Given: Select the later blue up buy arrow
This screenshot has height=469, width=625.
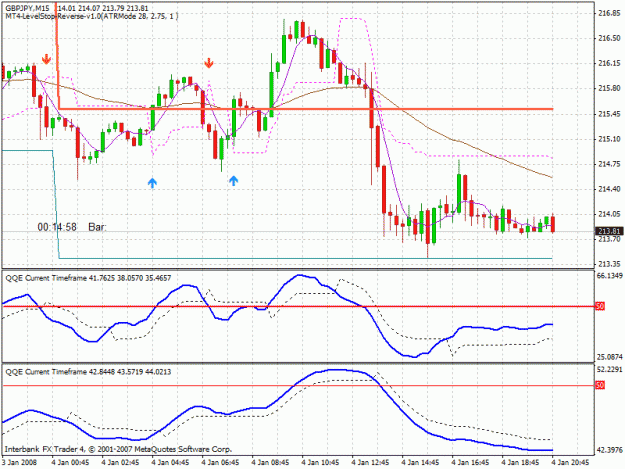Looking at the screenshot, I should (234, 181).
